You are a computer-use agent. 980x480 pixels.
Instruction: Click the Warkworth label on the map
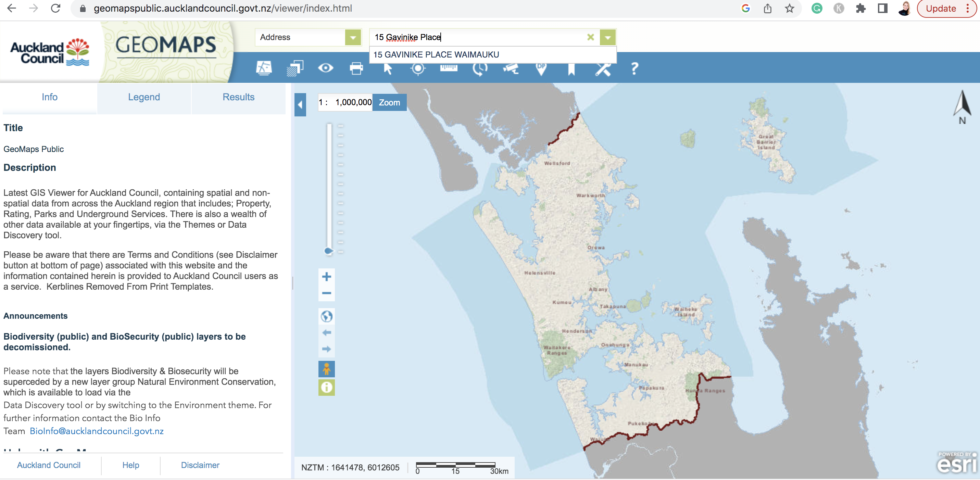[590, 195]
